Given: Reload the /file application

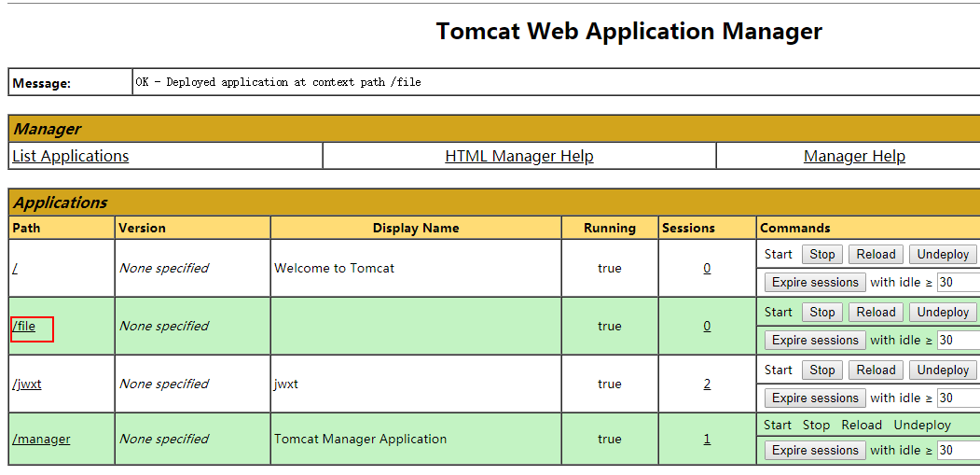Looking at the screenshot, I should click(x=876, y=312).
